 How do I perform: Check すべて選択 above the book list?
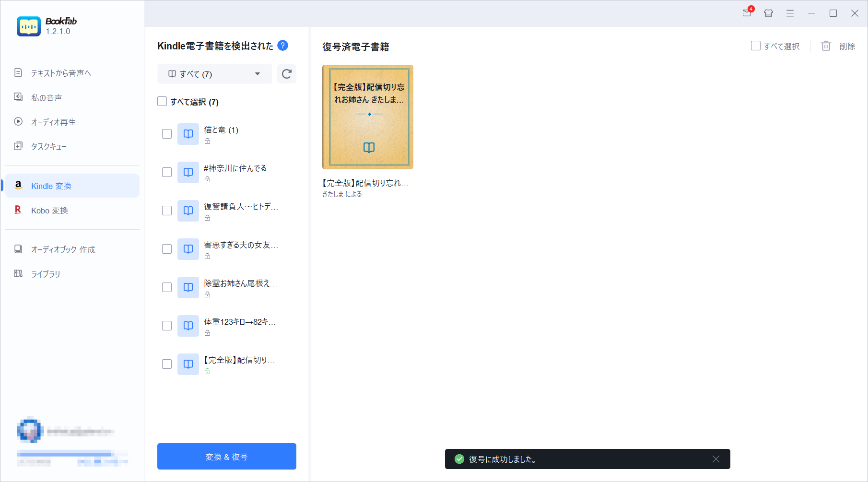click(162, 101)
